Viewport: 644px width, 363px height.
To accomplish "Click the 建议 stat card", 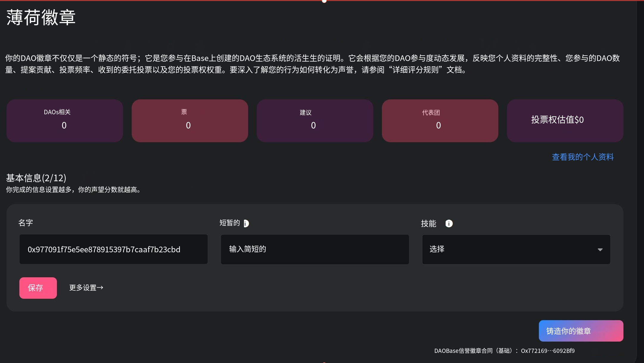I will coord(315,121).
